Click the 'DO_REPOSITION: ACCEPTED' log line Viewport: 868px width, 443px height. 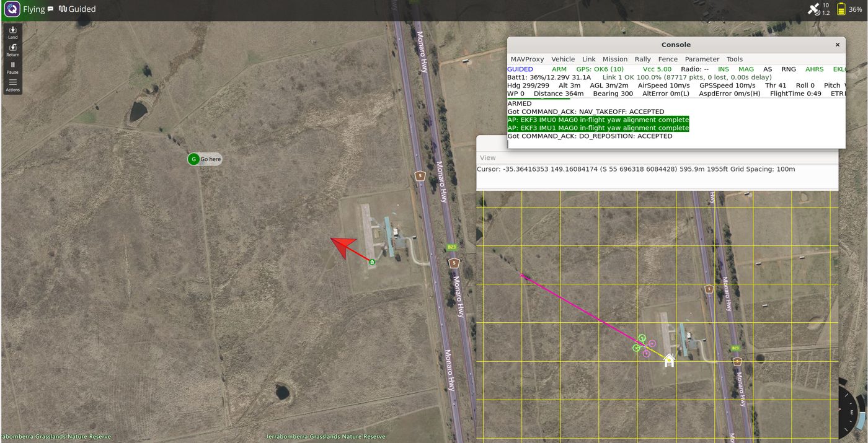pos(590,136)
